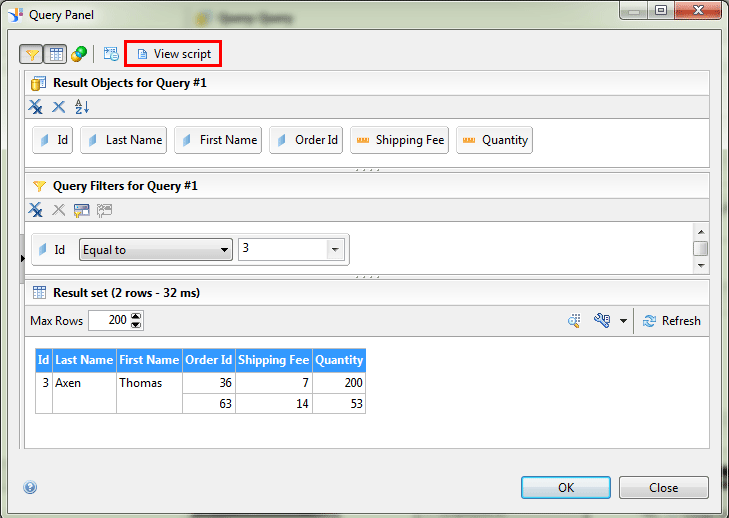
Task: Click the First Name column header
Action: point(149,360)
